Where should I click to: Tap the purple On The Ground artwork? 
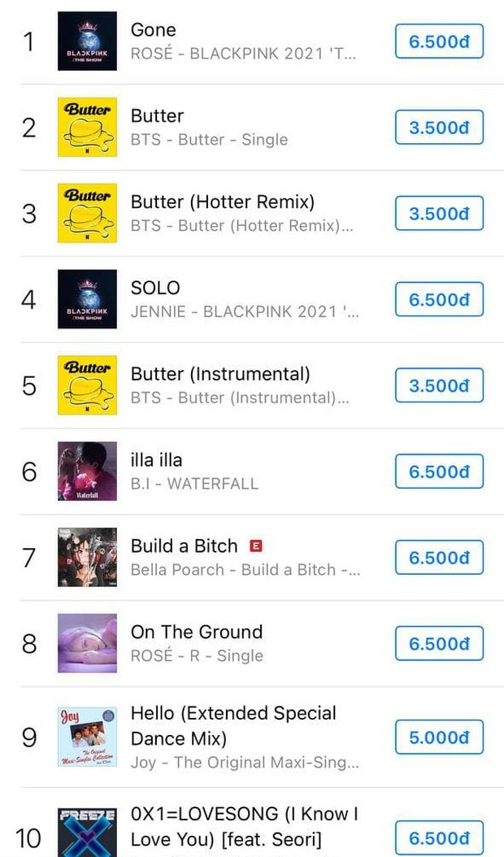click(x=87, y=645)
